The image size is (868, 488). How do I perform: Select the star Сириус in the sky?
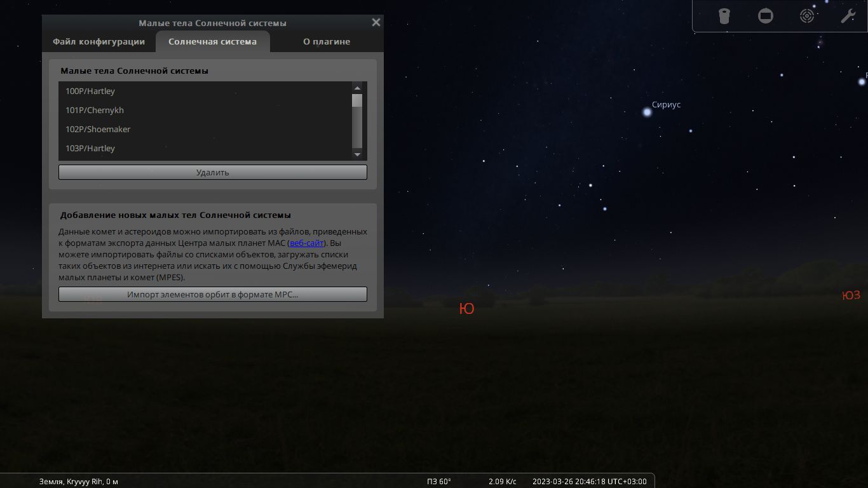647,112
